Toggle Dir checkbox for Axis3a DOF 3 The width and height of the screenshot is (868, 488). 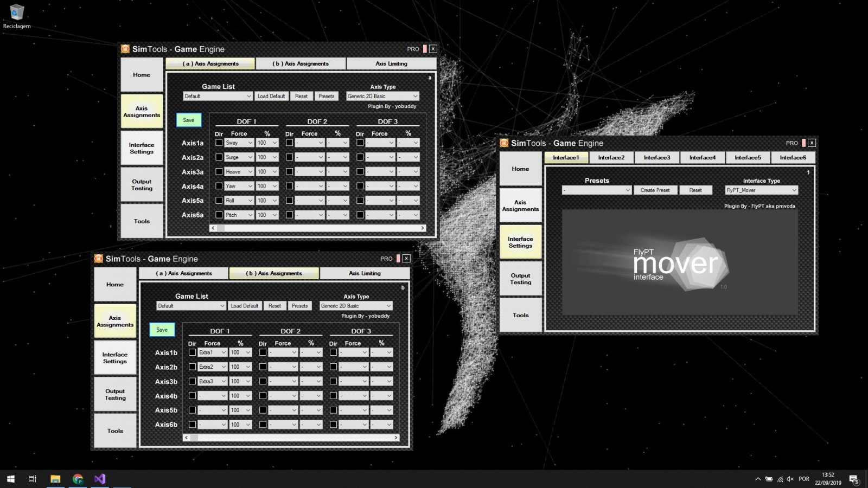coord(360,171)
